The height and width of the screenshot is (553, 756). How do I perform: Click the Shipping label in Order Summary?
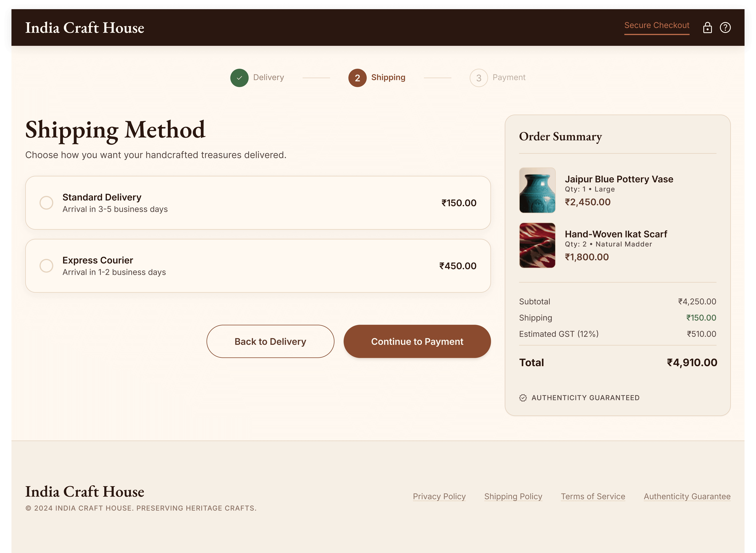(535, 318)
